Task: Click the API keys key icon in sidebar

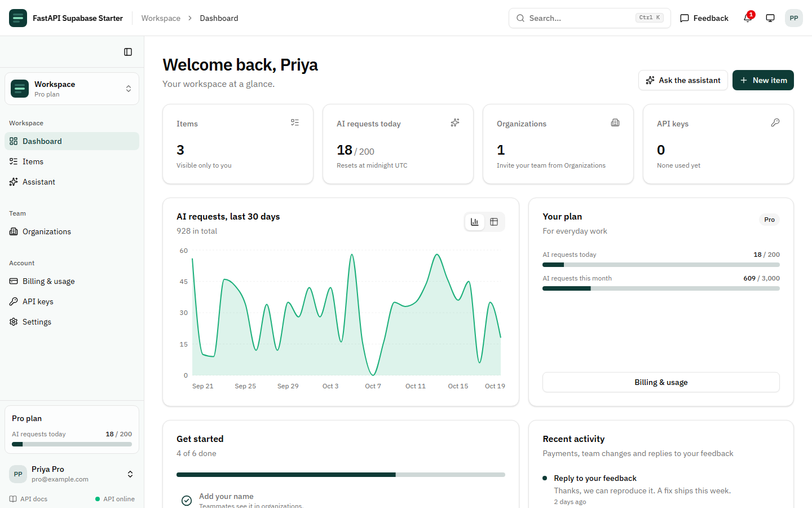Action: point(14,301)
